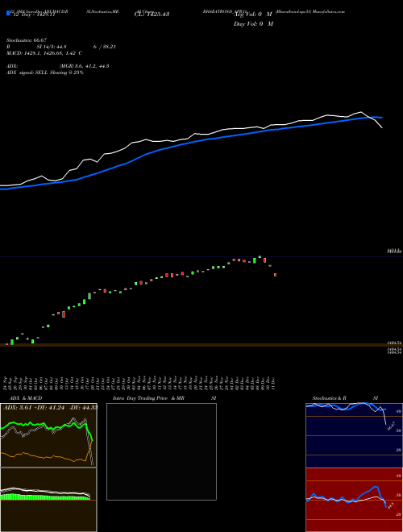Click the 'ADX signal: SELL Slowing @ 25%' text

45,73
